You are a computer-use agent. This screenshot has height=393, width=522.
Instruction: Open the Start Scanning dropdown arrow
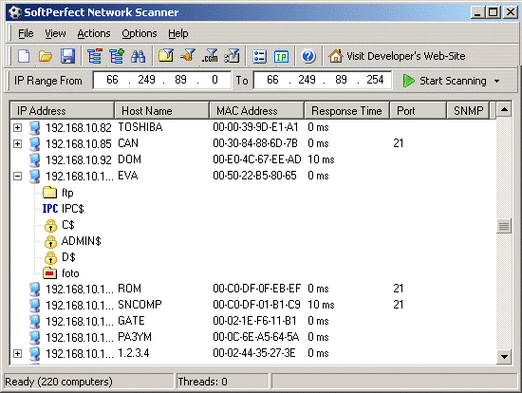point(497,81)
